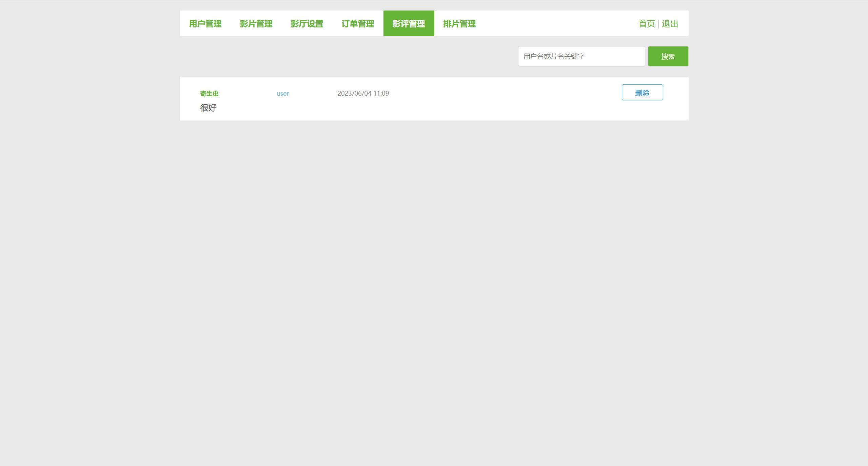The image size is (868, 466).
Task: Open the 用户管理 tab
Action: click(x=205, y=23)
